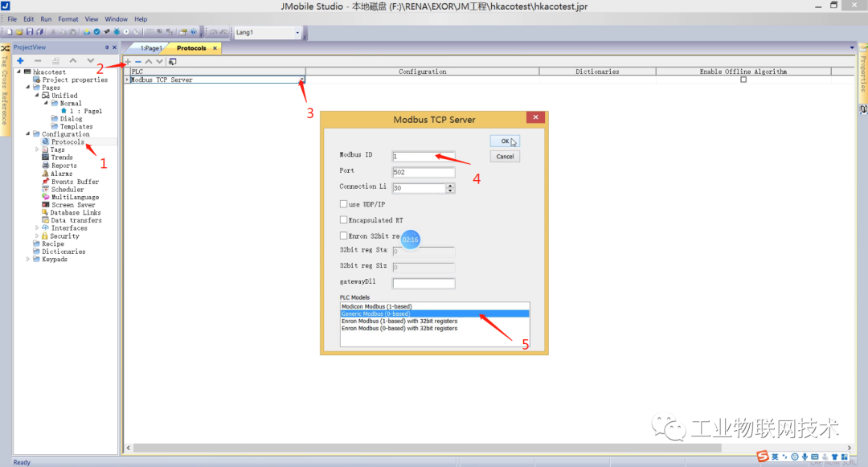Select the Recipe node in ProjectView
Screen dimensions: 868x467
pyautogui.click(x=54, y=244)
